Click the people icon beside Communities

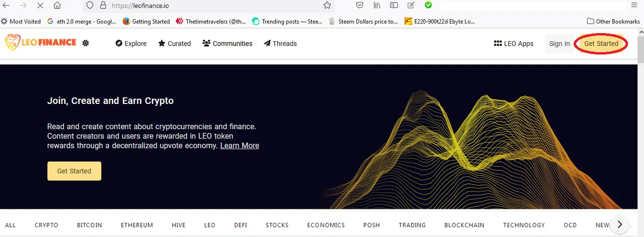point(206,43)
